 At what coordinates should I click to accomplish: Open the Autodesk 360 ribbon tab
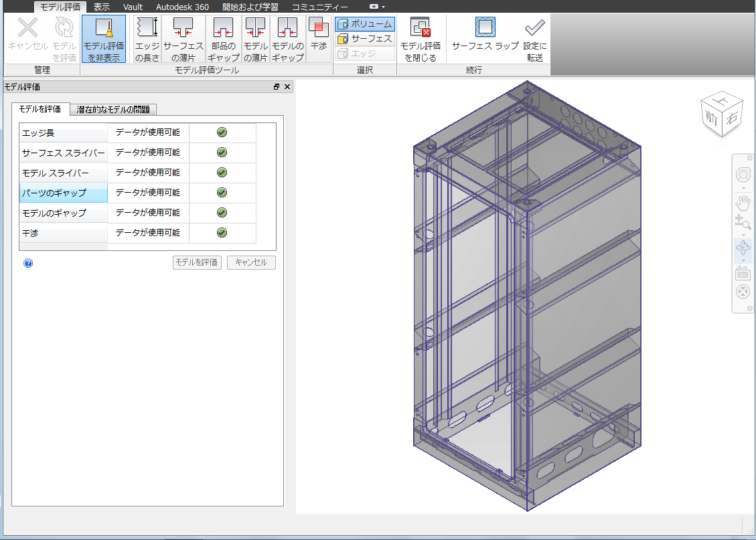(x=182, y=7)
